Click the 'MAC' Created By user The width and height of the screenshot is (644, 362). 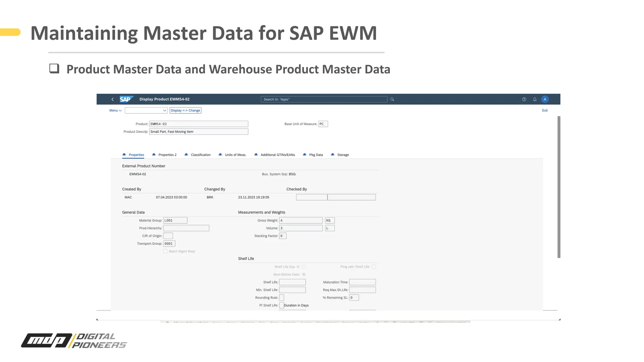[x=128, y=197]
